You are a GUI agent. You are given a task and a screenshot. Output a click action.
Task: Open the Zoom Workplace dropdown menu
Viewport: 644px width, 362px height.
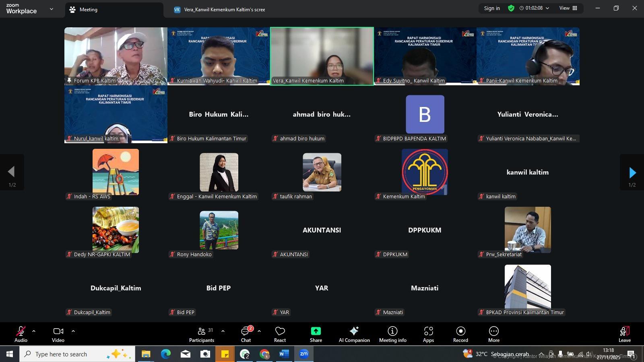[x=51, y=9]
